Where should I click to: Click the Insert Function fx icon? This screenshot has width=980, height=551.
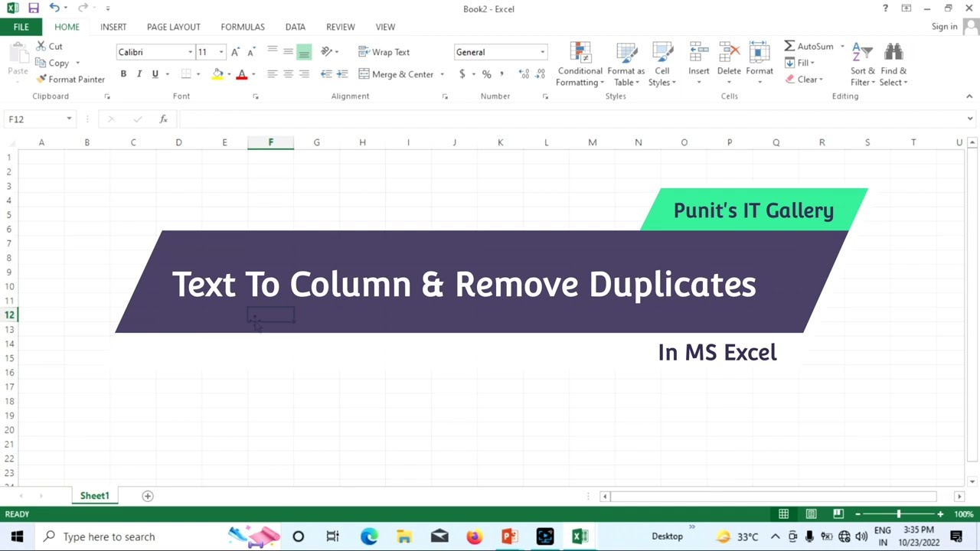[163, 119]
